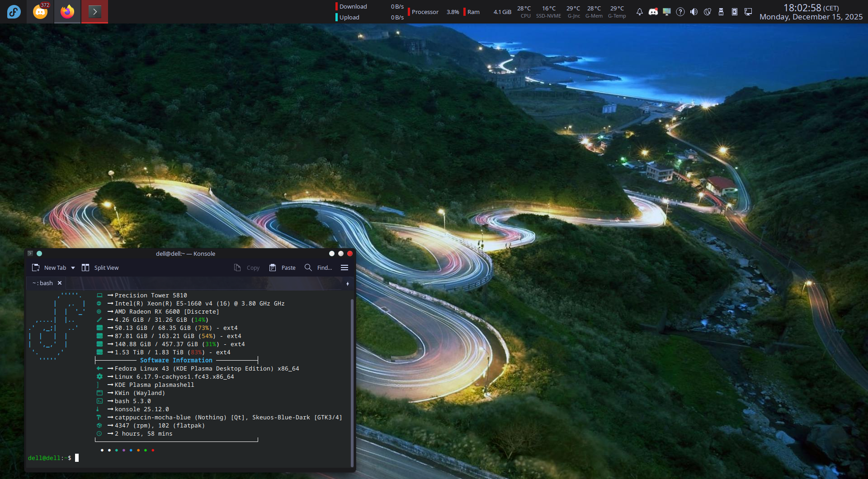
Task: Click the 'catppuccin-mocha-blue' theme line
Action: (x=229, y=417)
